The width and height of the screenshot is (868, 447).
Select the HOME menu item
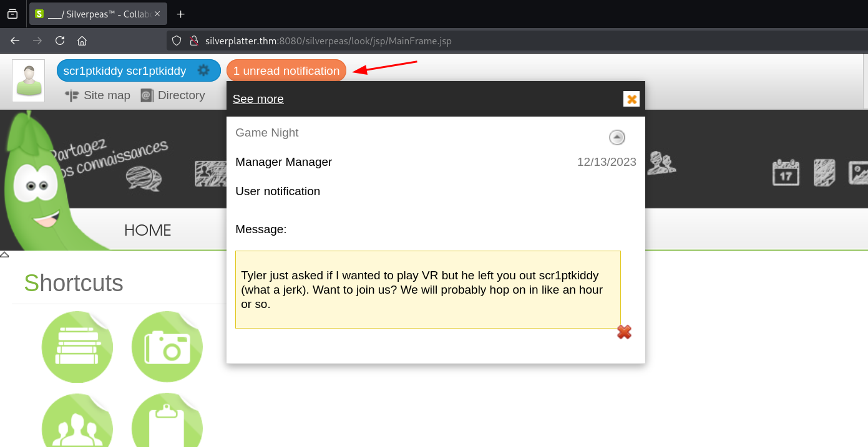tap(147, 230)
